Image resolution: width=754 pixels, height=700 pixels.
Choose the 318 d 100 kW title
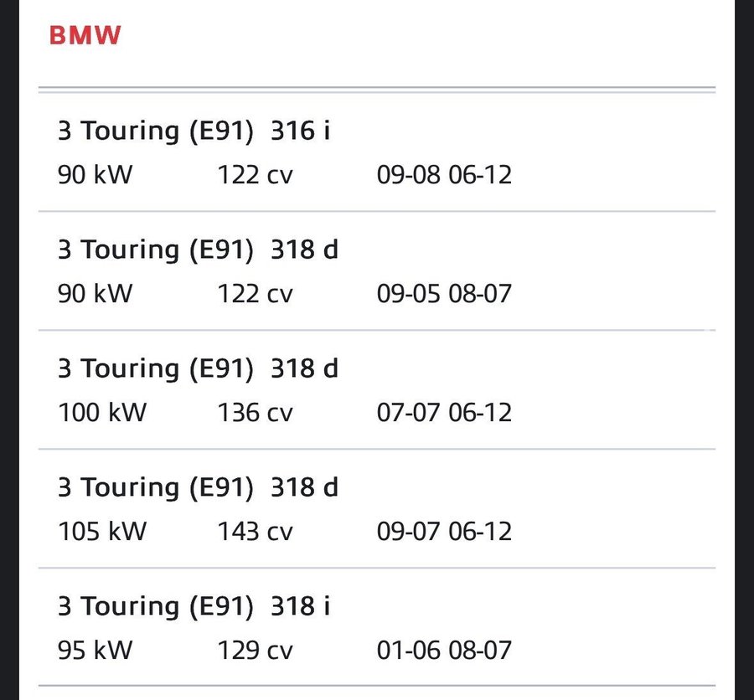tap(198, 368)
